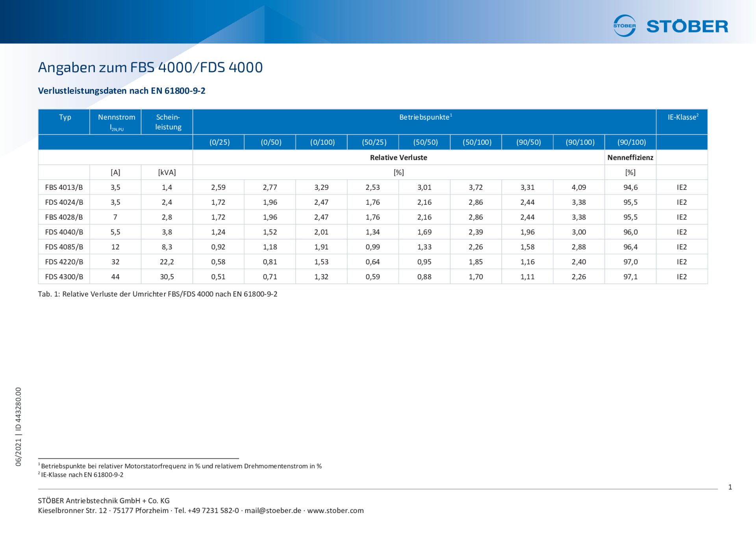Screen dimensions: 756x535
Task: Click phone number '+49 7231 582-0'
Action: click(x=213, y=511)
